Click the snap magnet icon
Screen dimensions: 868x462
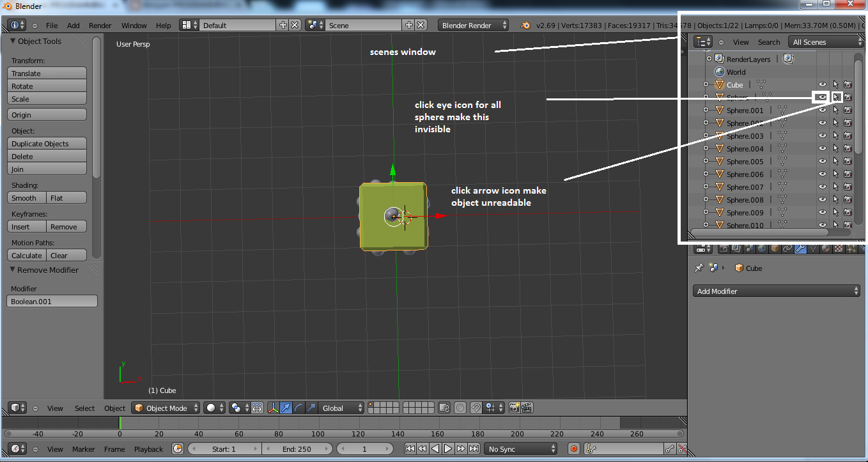tap(476, 408)
